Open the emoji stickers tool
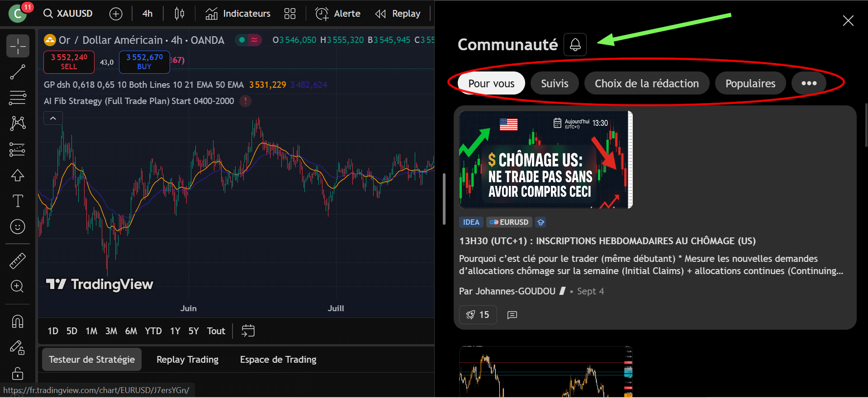 [18, 227]
